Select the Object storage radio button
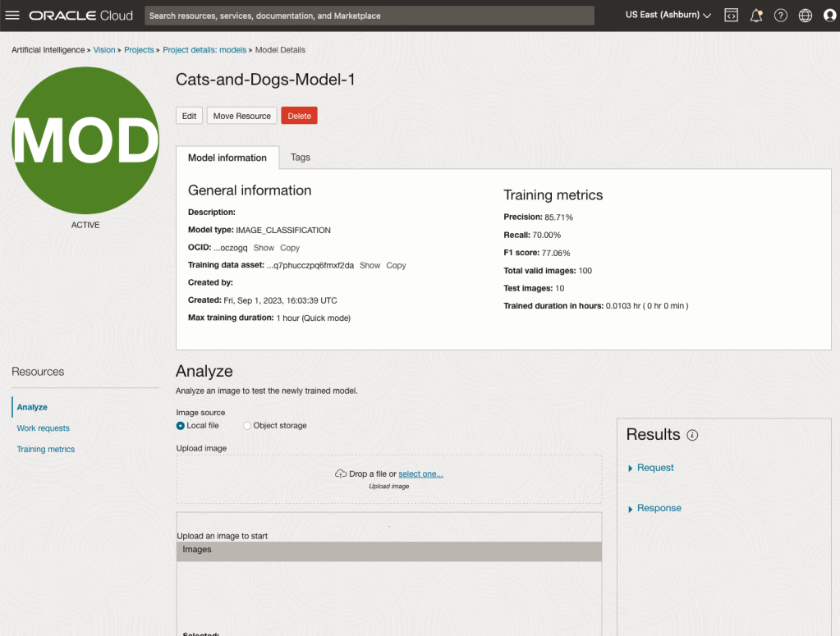This screenshot has width=840, height=636. (247, 426)
